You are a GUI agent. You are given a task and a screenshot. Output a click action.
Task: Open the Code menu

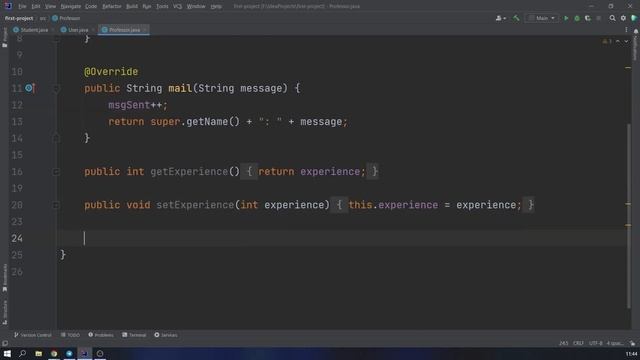[91, 6]
